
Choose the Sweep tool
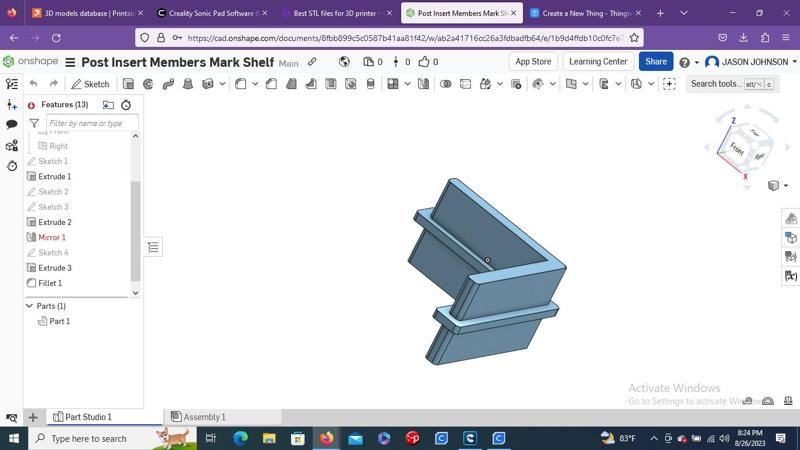[168, 84]
